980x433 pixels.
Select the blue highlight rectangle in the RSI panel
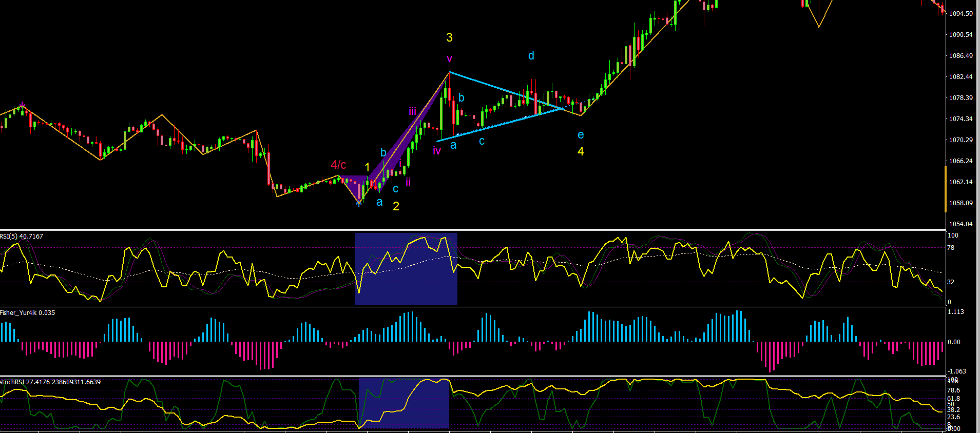pos(406,269)
